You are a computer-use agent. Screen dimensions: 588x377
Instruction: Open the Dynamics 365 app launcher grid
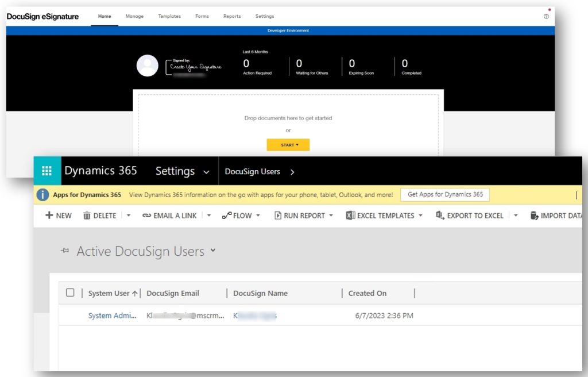(x=47, y=171)
